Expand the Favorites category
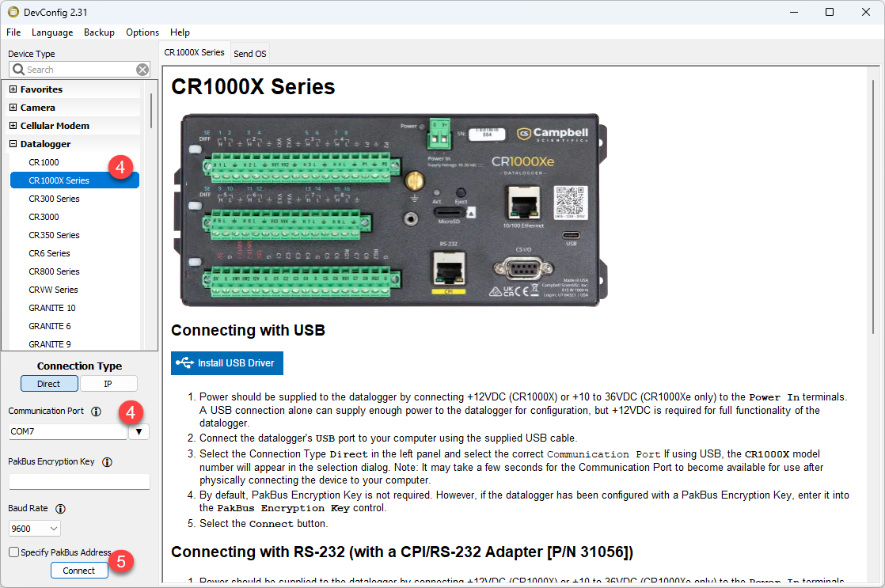The width and height of the screenshot is (885, 588). (13, 89)
